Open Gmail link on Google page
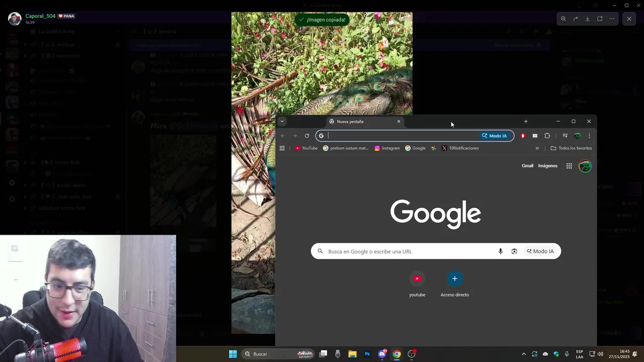This screenshot has width=644, height=362. [x=527, y=166]
